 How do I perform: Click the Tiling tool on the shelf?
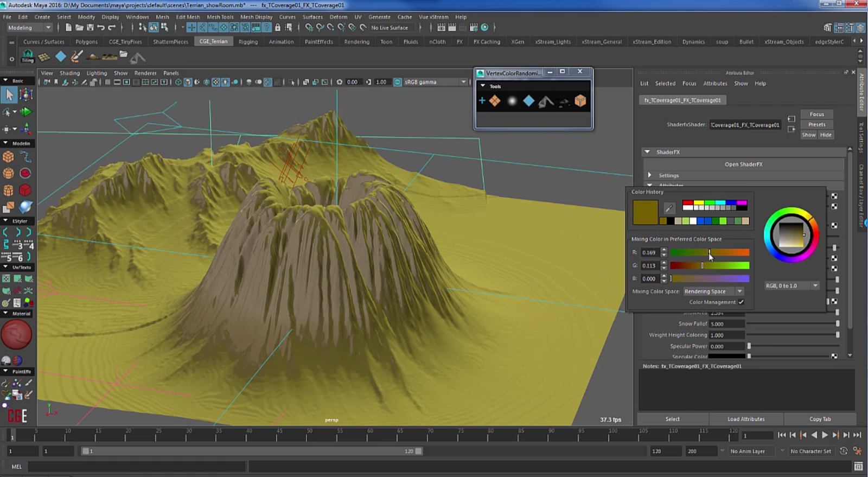point(27,56)
